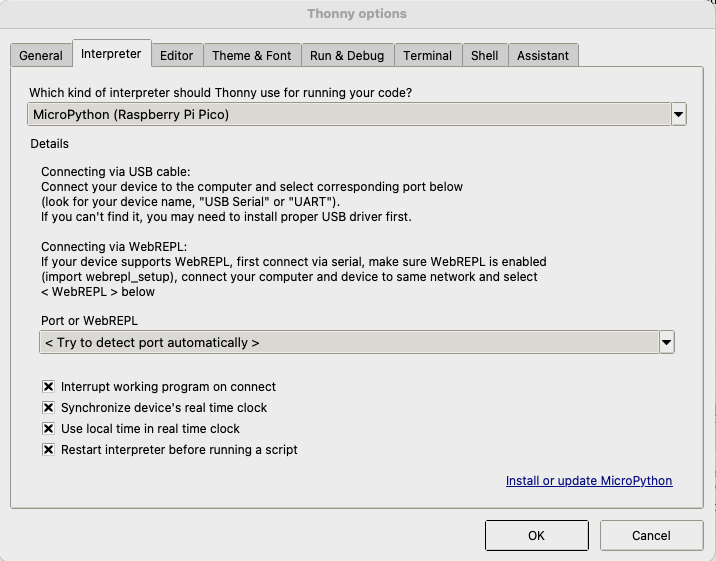716x561 pixels.
Task: Open the Editor tab
Action: pos(177,56)
